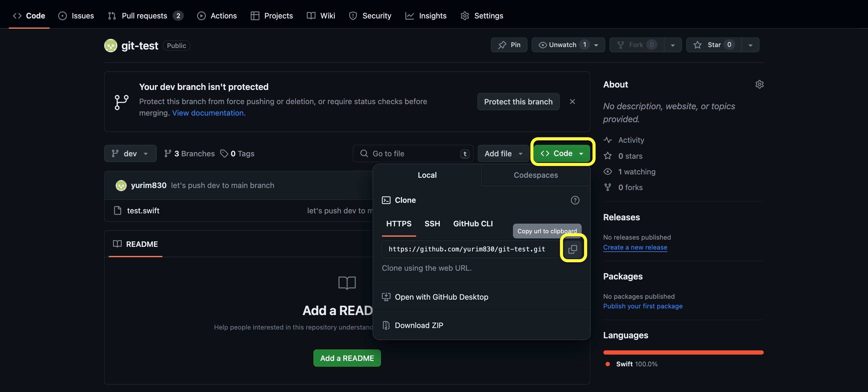The image size is (868, 392).
Task: Click the Download ZIP option
Action: point(419,325)
